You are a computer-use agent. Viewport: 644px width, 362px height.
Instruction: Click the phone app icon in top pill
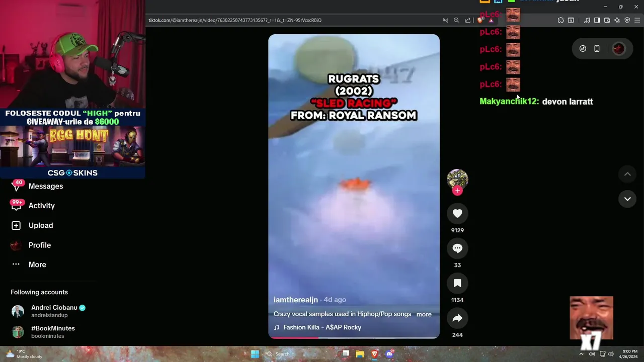click(x=597, y=49)
